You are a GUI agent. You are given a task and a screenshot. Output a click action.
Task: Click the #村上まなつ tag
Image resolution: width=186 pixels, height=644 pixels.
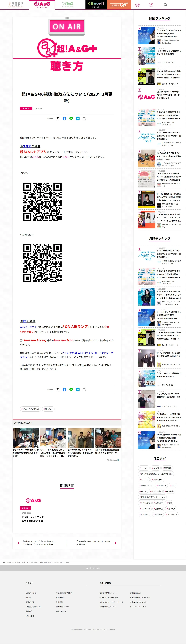coord(171,515)
